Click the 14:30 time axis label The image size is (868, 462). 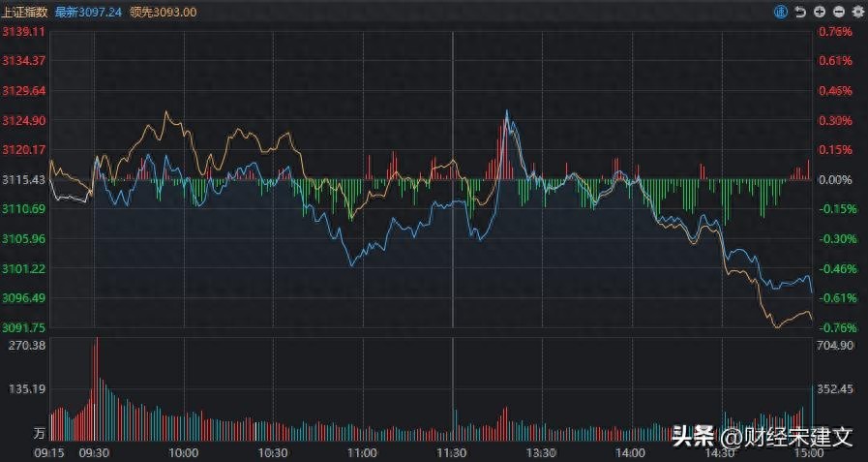pyautogui.click(x=720, y=452)
